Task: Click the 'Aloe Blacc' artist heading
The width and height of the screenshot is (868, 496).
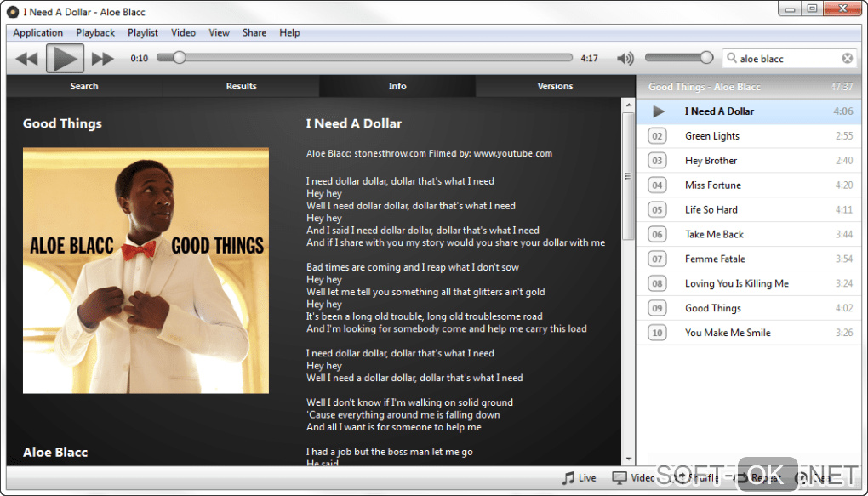Action: click(x=55, y=453)
